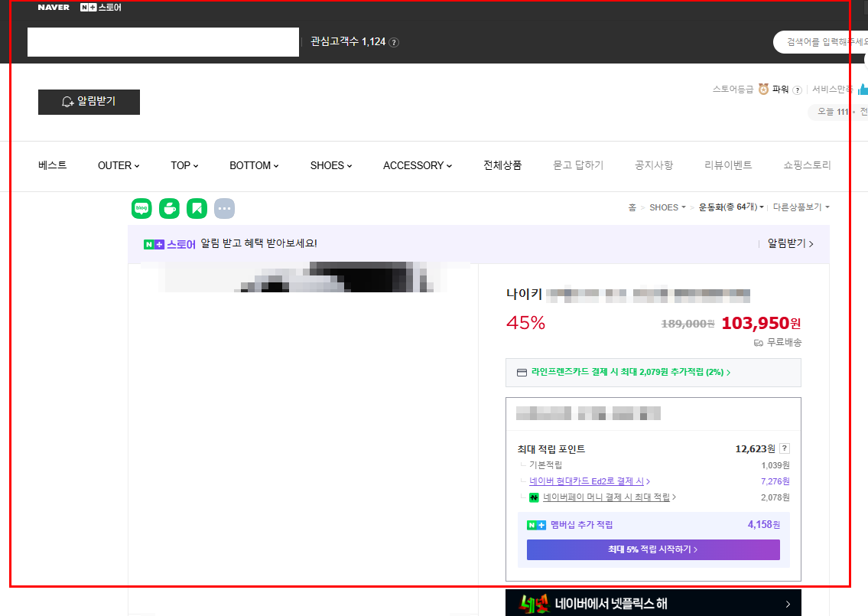
Task: Expand the BOTTOM category dropdown
Action: (254, 165)
